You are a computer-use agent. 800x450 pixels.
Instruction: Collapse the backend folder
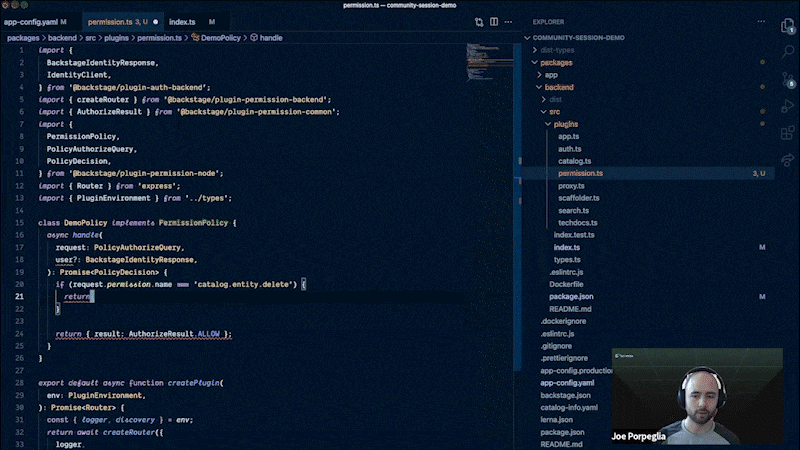click(x=559, y=87)
